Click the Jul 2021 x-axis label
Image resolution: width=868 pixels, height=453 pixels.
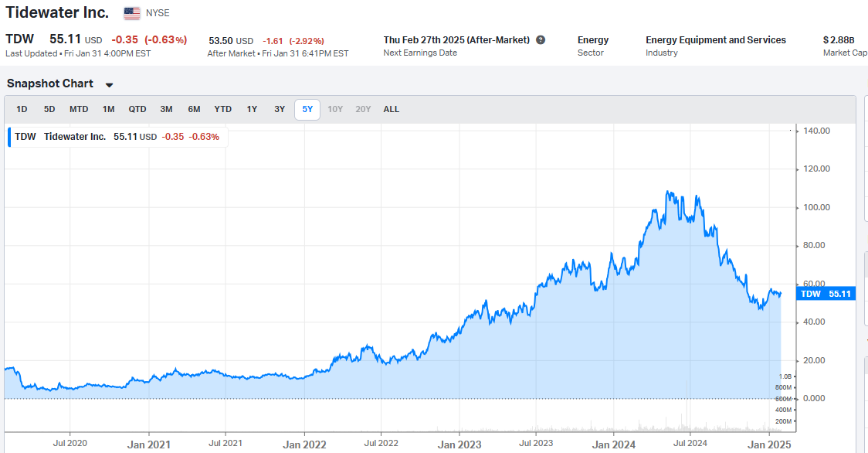tap(225, 443)
